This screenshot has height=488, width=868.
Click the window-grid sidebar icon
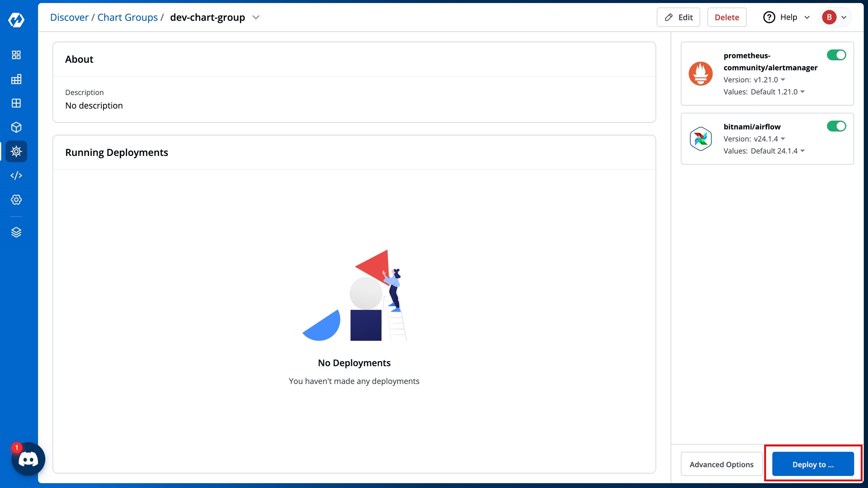click(16, 103)
